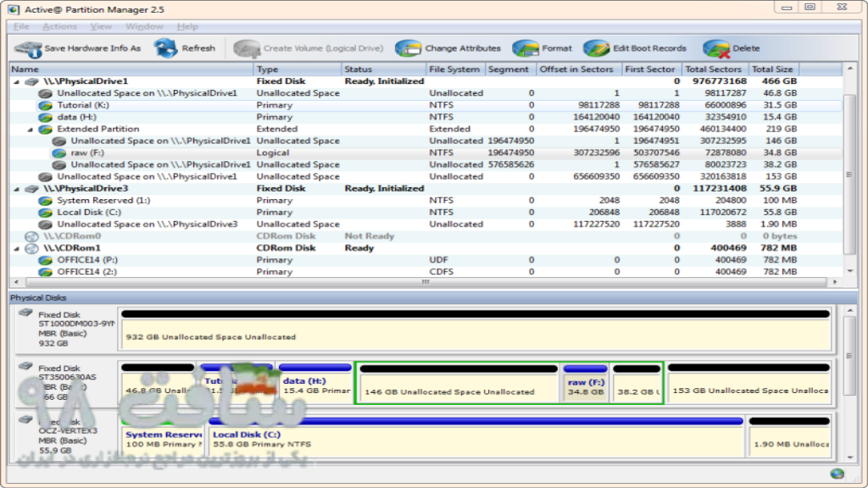Click the Extended Partition row icon
This screenshot has height=488, width=868.
(46, 130)
